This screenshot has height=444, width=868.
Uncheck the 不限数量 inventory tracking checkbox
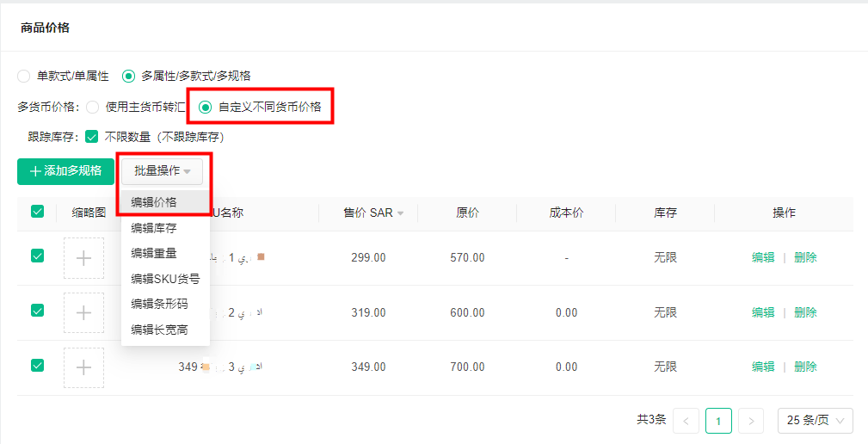tap(92, 137)
